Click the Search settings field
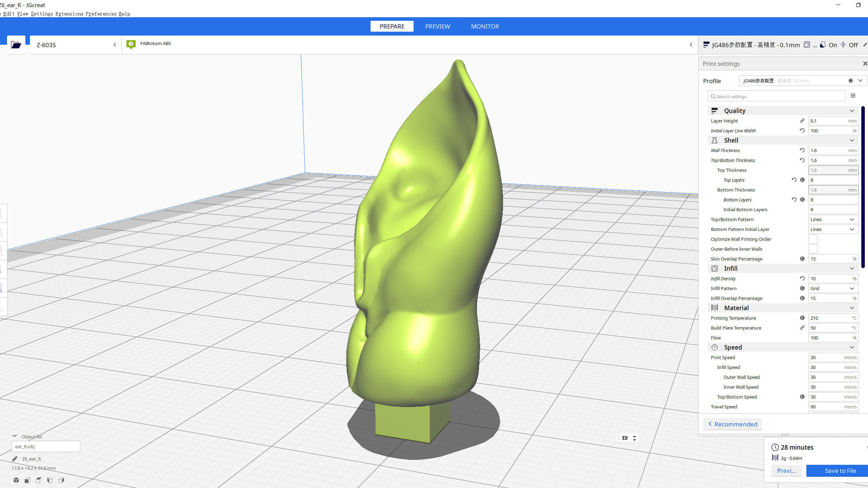Viewport: 868px width, 488px height. coord(777,96)
